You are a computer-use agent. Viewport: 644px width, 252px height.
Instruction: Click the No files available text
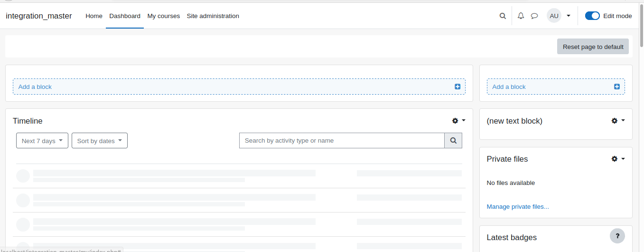click(511, 183)
